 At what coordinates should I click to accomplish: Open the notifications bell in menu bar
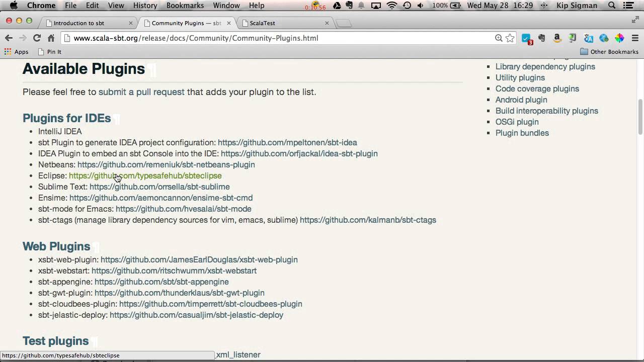pos(362,6)
